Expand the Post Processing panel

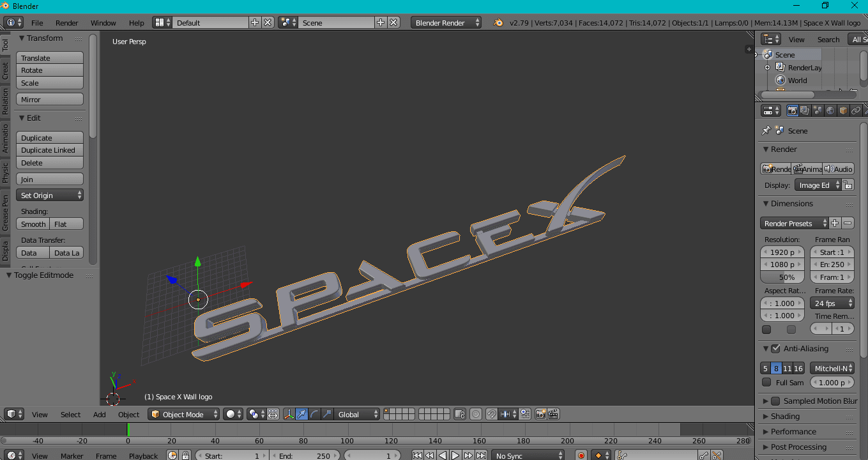coord(798,447)
